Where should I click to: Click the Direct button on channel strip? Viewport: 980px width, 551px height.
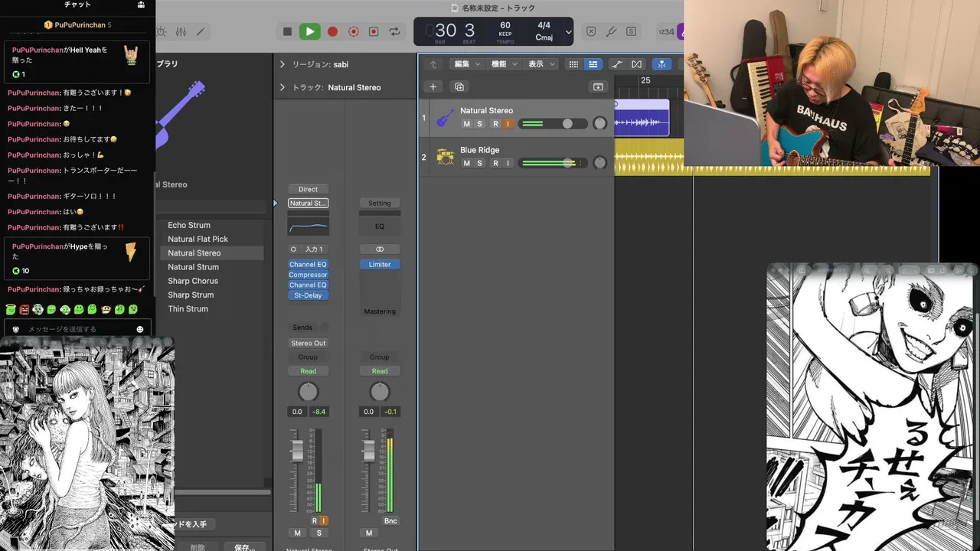[308, 189]
